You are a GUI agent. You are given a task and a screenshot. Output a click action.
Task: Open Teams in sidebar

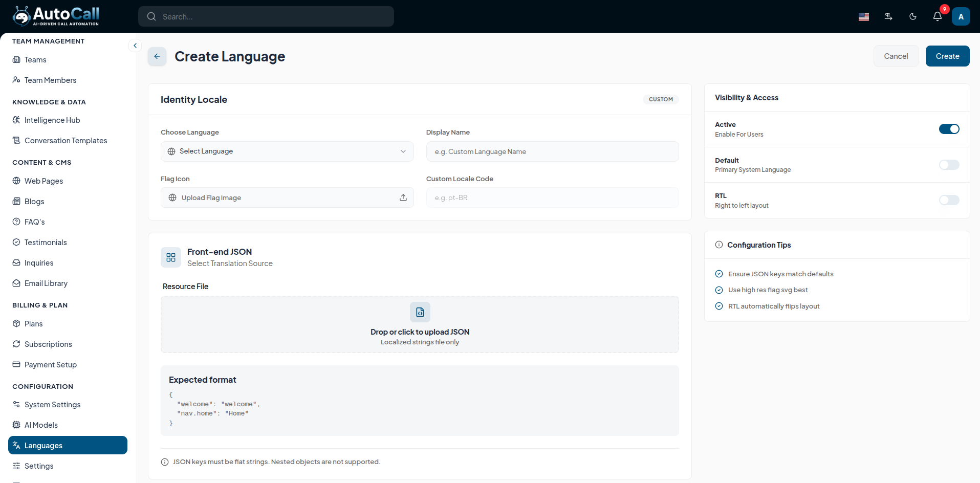pyautogui.click(x=68, y=60)
